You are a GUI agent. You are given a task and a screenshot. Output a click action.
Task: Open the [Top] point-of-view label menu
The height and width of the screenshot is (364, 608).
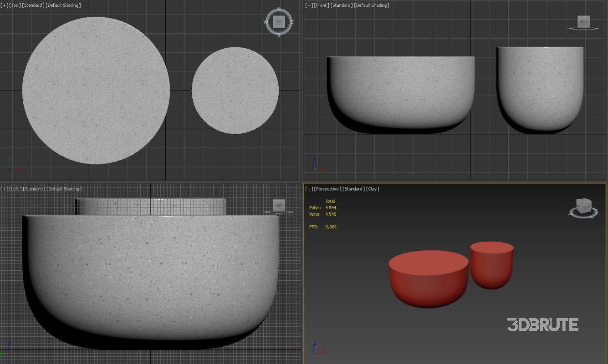[15, 5]
